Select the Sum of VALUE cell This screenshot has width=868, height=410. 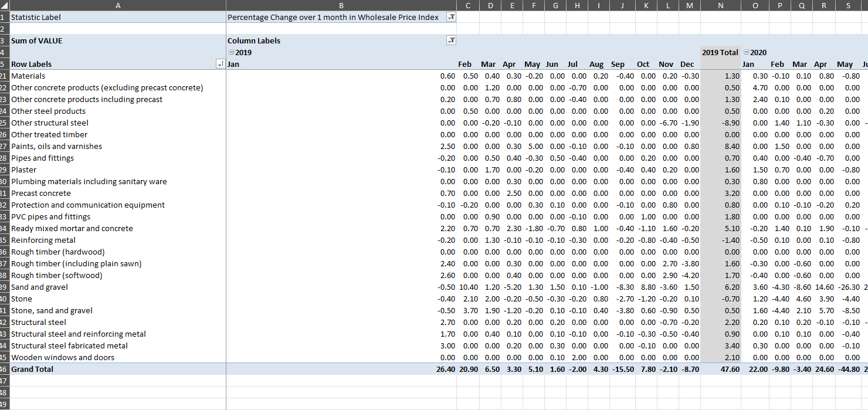(x=117, y=40)
